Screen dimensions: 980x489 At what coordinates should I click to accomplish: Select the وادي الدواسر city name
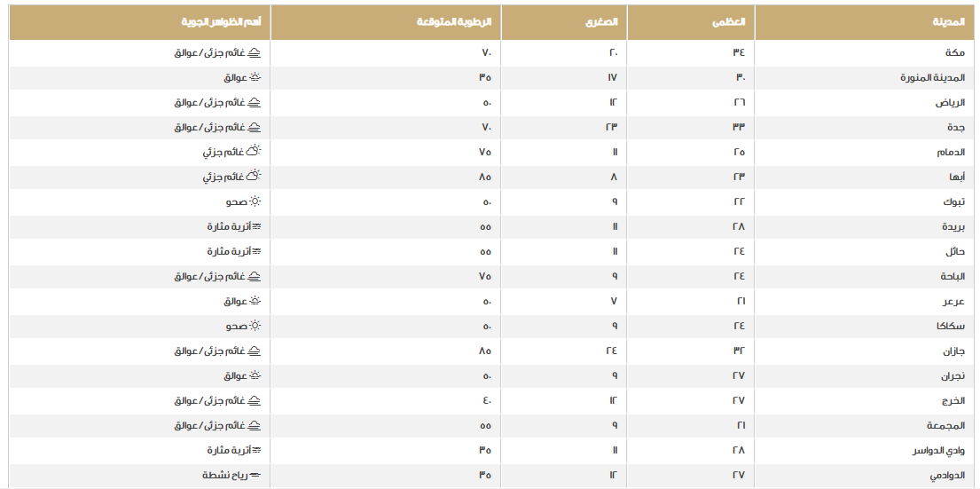[938, 450]
